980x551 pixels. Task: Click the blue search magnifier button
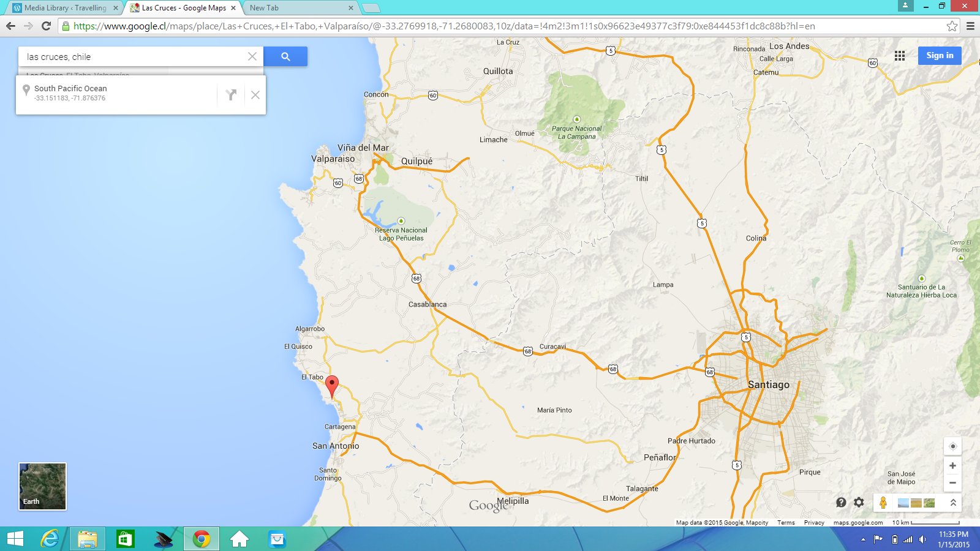(285, 56)
